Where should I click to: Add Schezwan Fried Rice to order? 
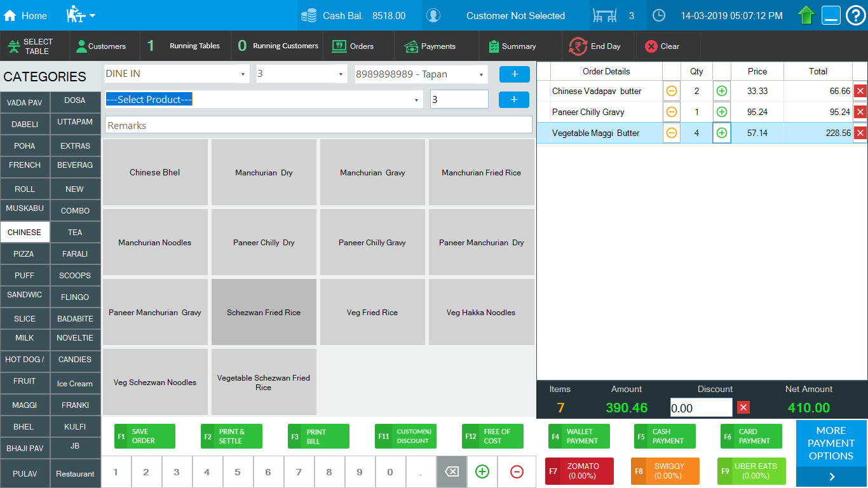[264, 312]
